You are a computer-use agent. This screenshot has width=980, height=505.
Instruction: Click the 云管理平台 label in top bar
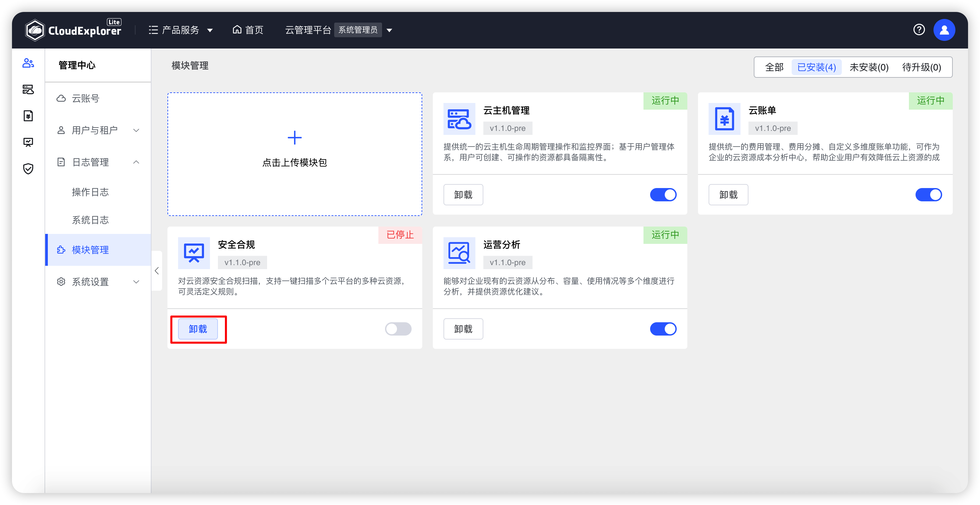pos(308,30)
